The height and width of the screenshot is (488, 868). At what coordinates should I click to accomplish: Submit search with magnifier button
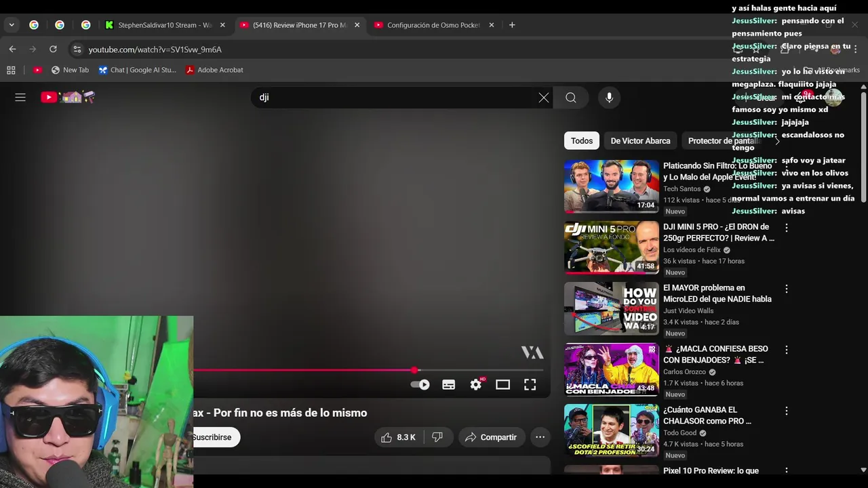point(571,98)
